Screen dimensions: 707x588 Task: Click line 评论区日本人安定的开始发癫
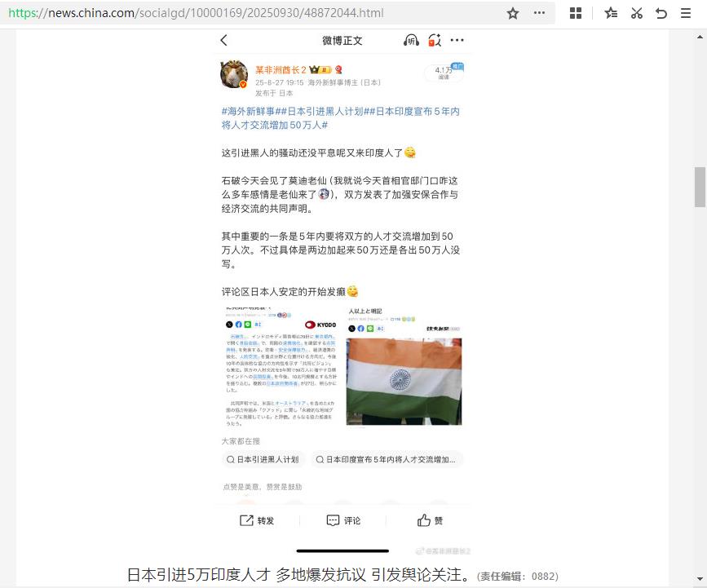290,292
